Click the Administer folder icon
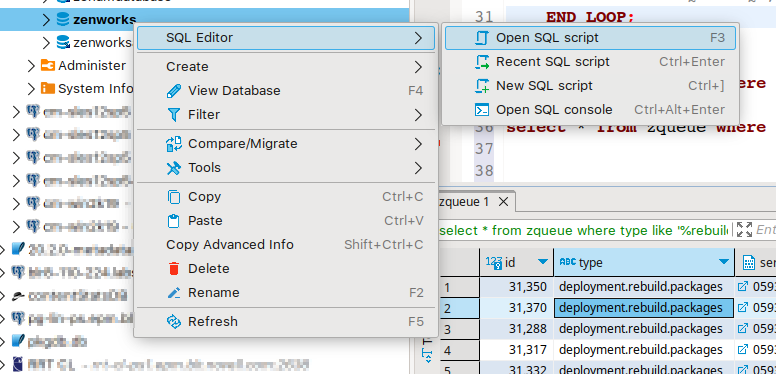Screen dimensions: 776x374 48,65
